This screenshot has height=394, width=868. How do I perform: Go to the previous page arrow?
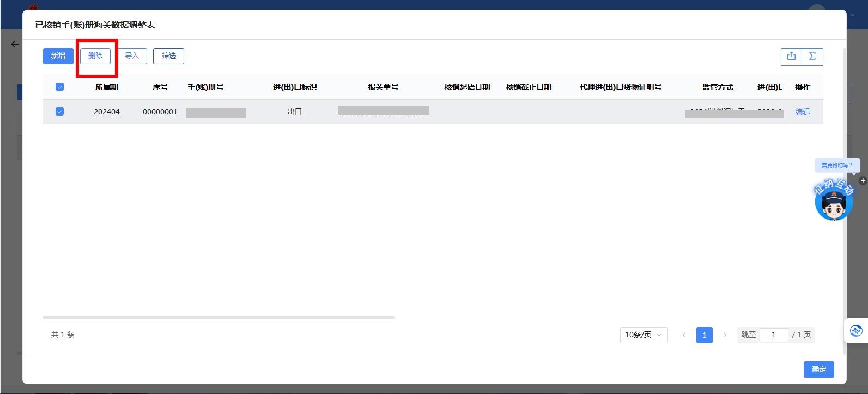click(684, 335)
